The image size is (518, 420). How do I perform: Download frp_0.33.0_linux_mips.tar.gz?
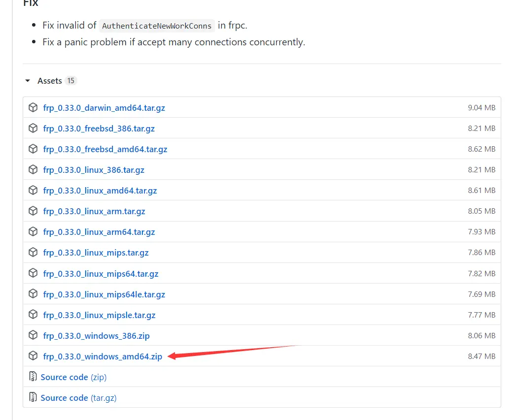(96, 253)
